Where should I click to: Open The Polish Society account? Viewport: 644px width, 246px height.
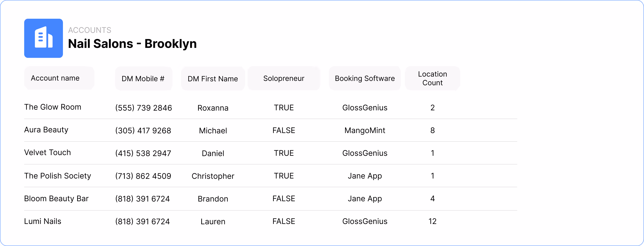point(58,176)
